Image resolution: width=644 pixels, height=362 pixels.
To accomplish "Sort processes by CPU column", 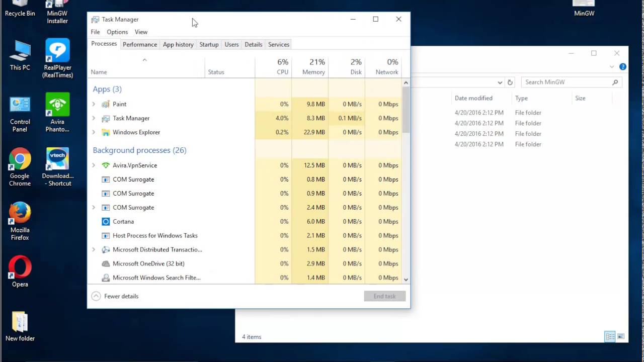I will [273, 67].
